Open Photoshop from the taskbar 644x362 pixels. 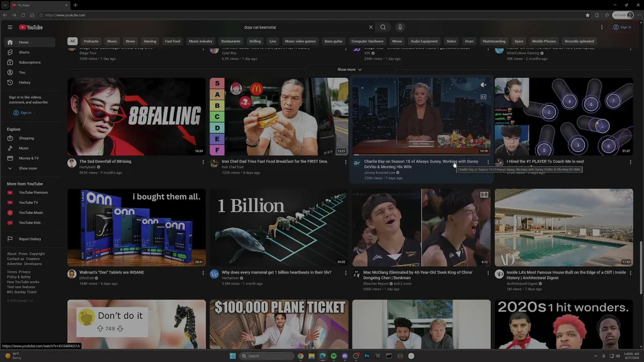pos(367,356)
